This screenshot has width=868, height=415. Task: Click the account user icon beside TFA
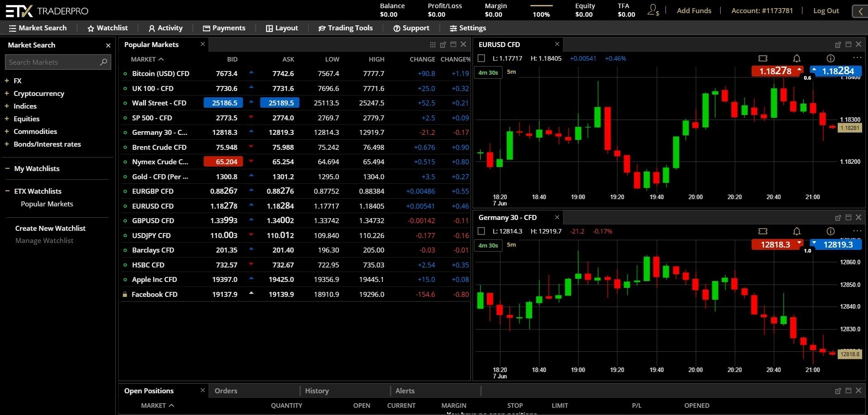tap(653, 10)
